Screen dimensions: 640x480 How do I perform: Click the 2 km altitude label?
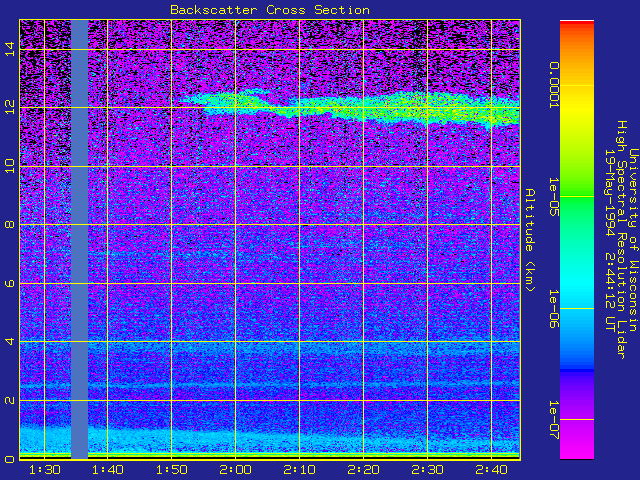click(x=10, y=400)
